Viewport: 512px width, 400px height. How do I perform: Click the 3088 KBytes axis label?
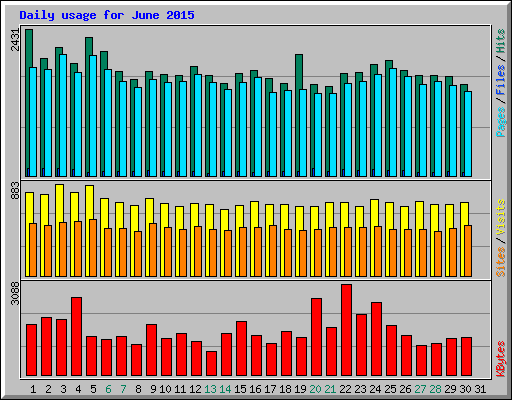pos(15,293)
